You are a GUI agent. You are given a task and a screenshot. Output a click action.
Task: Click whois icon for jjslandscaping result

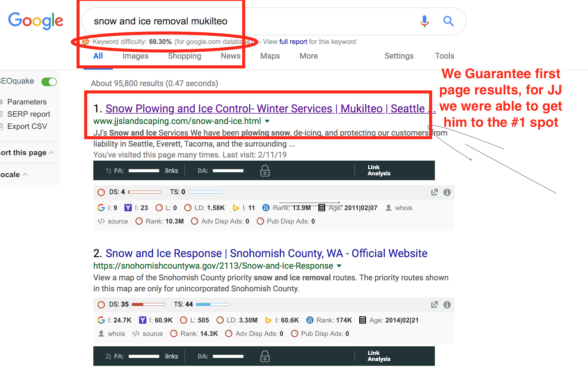pyautogui.click(x=389, y=208)
